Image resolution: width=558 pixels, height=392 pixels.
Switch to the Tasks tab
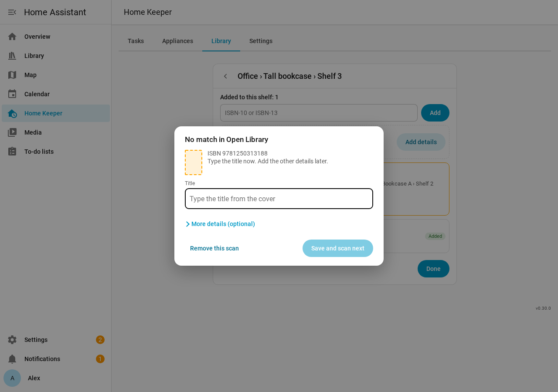coord(136,41)
